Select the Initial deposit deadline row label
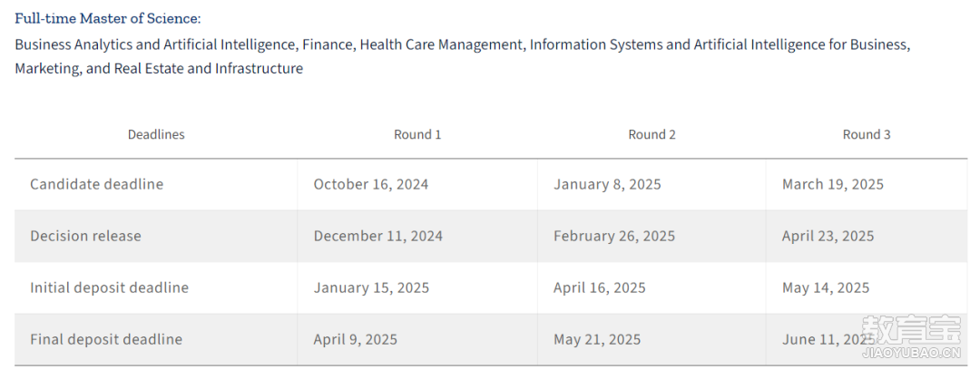 tap(109, 287)
